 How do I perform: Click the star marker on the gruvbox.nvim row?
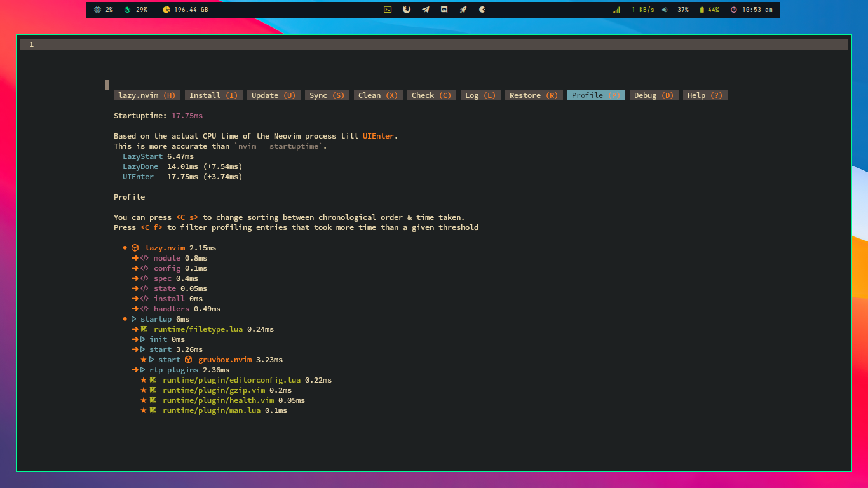click(x=144, y=360)
